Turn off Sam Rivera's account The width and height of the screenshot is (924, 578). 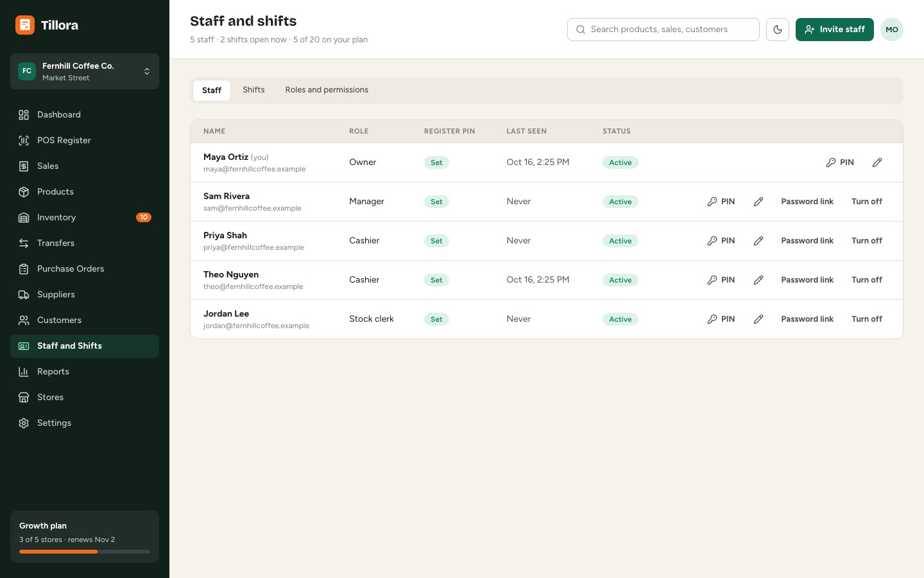(x=867, y=202)
